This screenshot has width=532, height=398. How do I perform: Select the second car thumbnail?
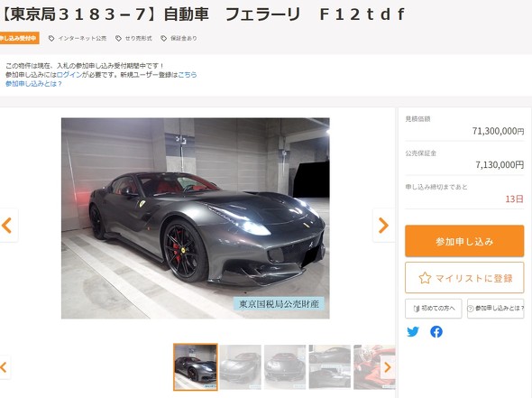[x=240, y=366]
